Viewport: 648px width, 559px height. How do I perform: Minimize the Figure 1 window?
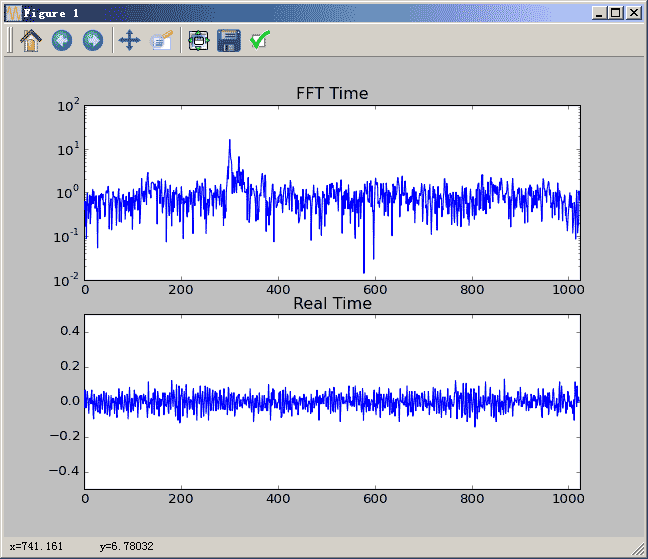click(599, 13)
